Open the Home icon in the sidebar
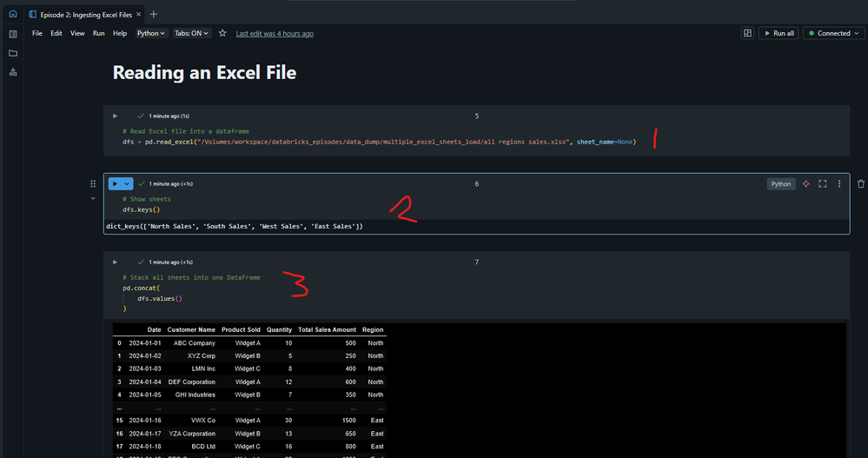Screen dimensions: 868x458 pos(12,14)
